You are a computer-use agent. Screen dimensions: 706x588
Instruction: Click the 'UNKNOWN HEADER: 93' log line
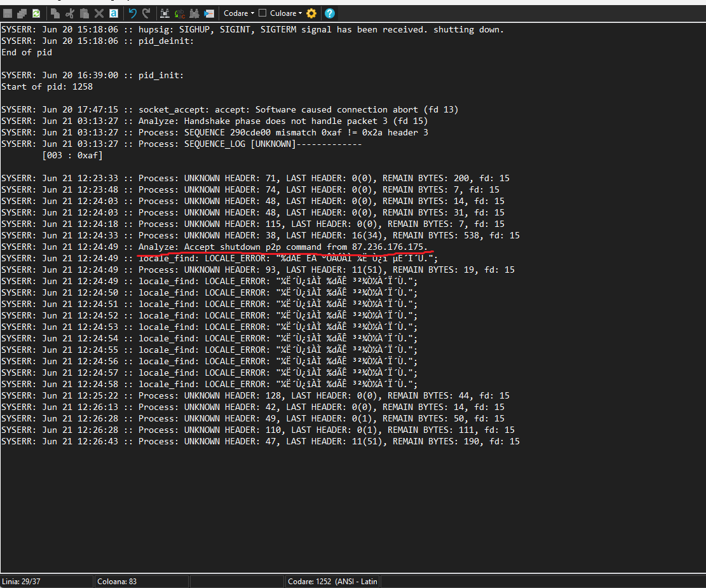click(257, 270)
